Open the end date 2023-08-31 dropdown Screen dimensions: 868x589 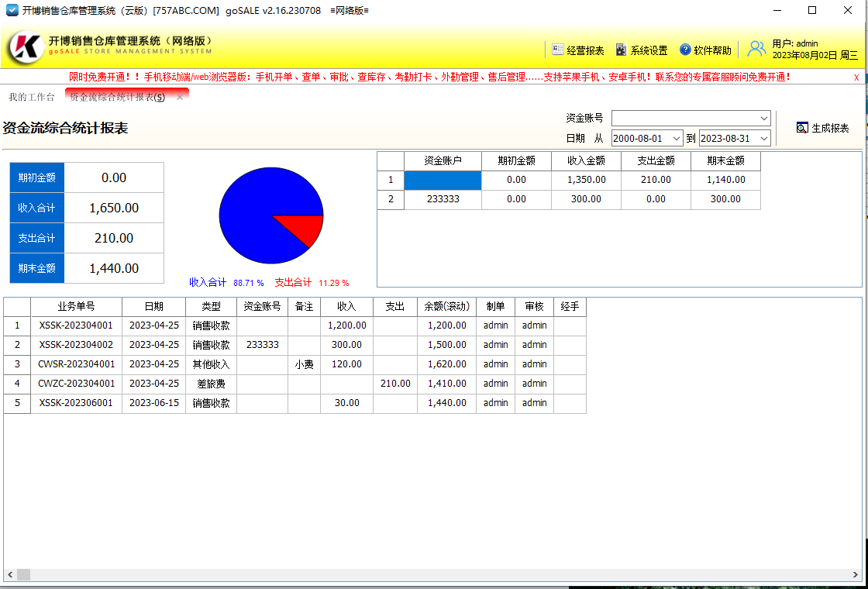[763, 139]
